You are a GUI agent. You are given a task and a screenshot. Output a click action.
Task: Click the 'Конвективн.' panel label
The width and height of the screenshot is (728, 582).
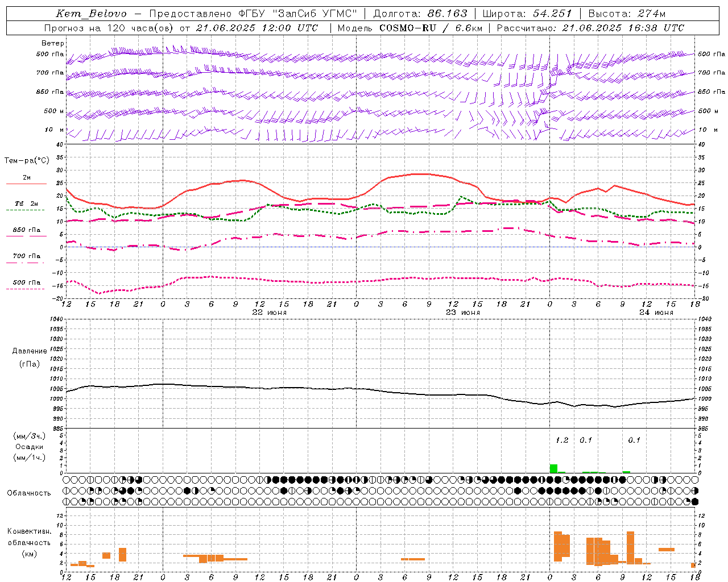pos(30,531)
